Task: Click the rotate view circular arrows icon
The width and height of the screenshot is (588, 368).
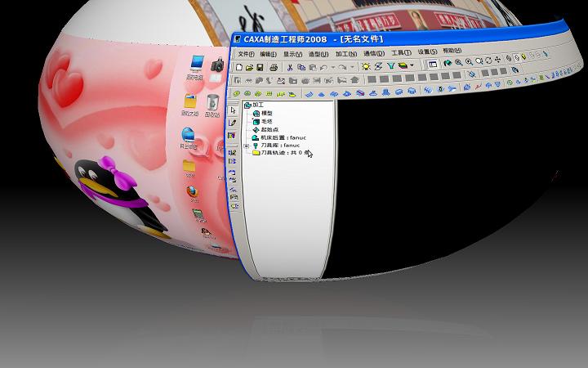Action: pyautogui.click(x=489, y=60)
